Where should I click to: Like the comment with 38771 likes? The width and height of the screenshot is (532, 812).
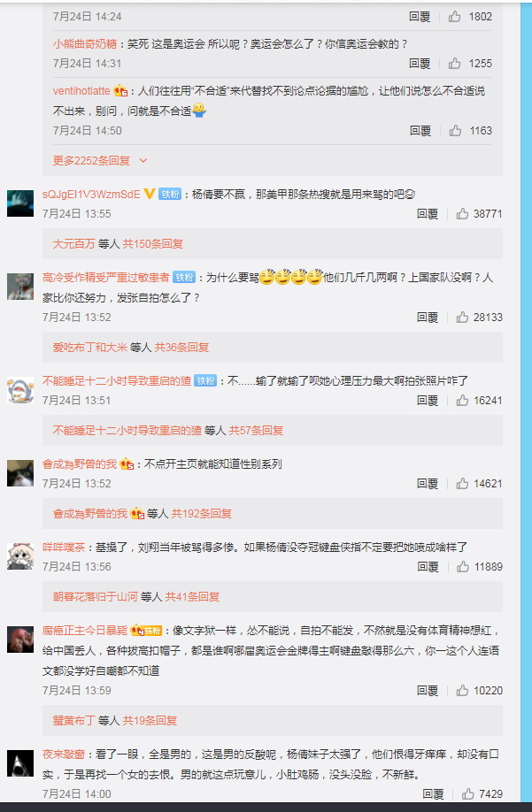pos(462,213)
